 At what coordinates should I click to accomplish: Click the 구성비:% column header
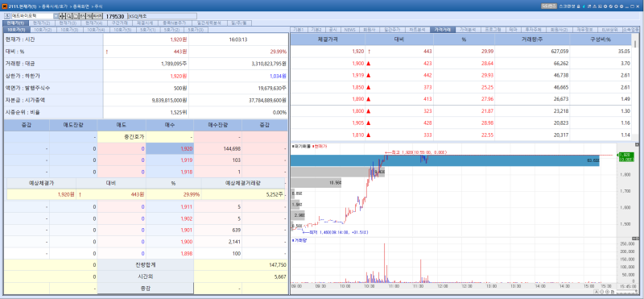click(601, 40)
